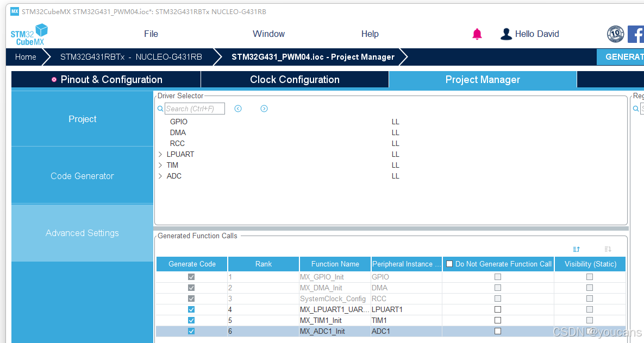Toggle Generate Code for MX_ADC1_Init row

click(191, 331)
